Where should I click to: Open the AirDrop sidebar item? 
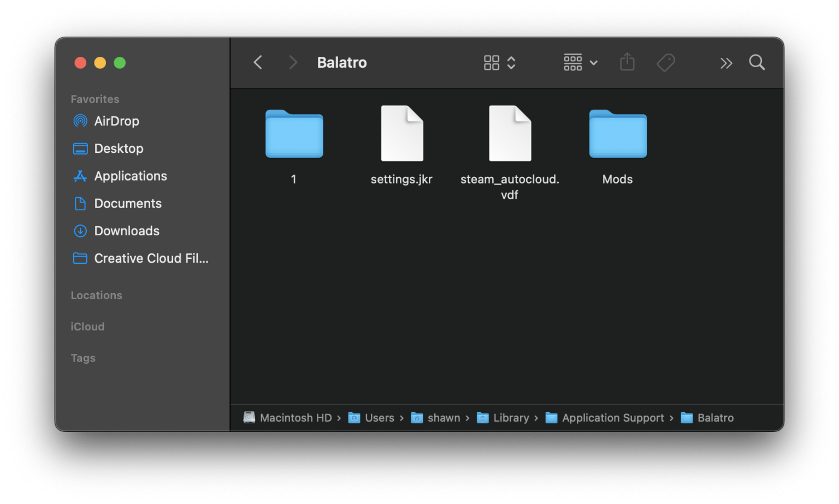(x=116, y=121)
